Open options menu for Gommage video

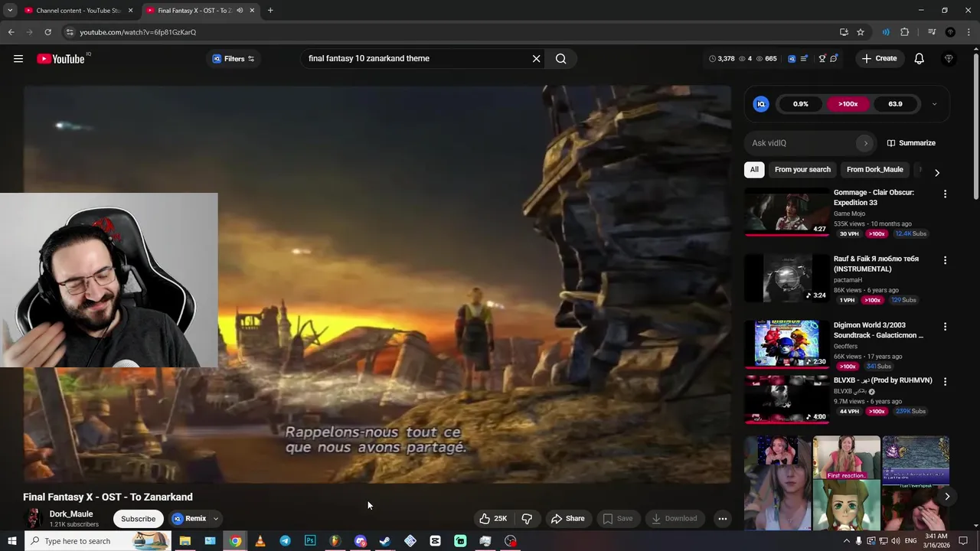click(945, 194)
